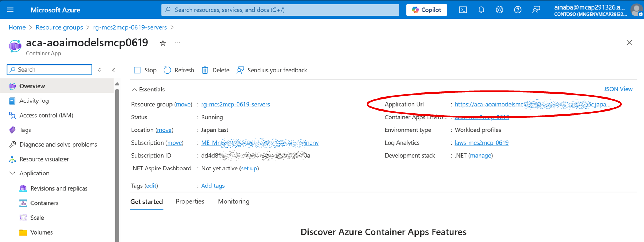The image size is (644, 242).
Task: Open portal settings gear
Action: (499, 10)
